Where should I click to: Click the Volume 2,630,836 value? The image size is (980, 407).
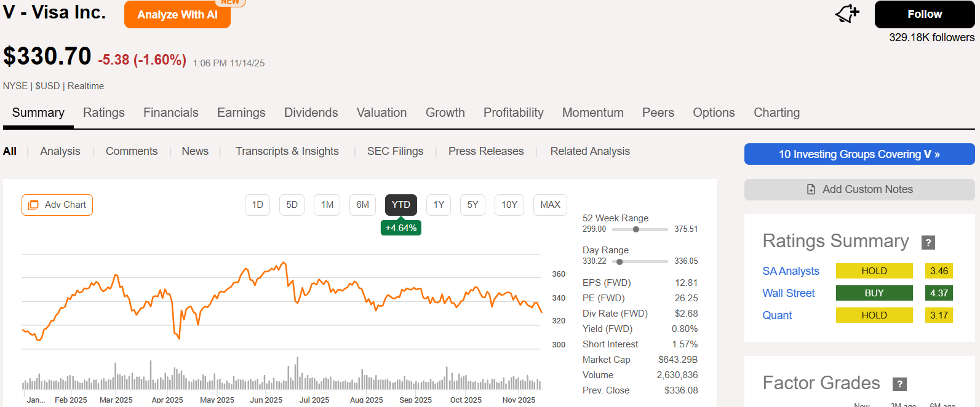pyautogui.click(x=677, y=375)
